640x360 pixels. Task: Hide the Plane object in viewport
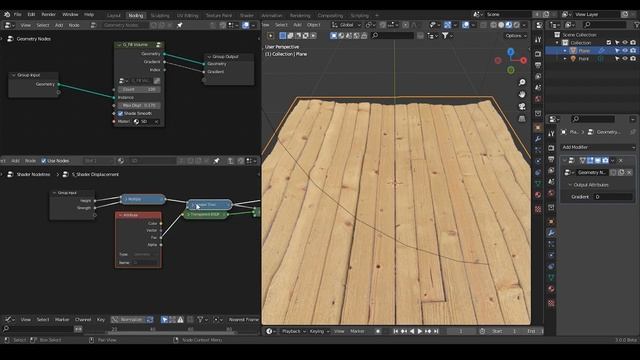(x=625, y=51)
